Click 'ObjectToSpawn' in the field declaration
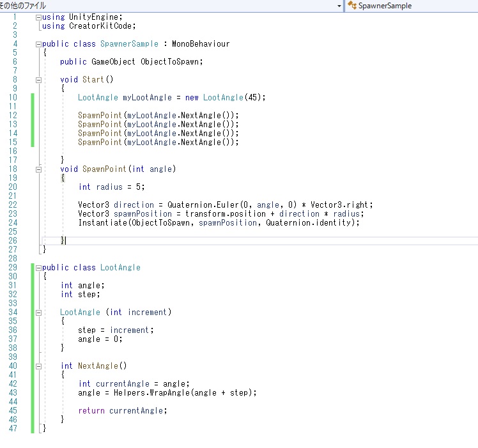This screenshot has height=448, width=478. 169,61
